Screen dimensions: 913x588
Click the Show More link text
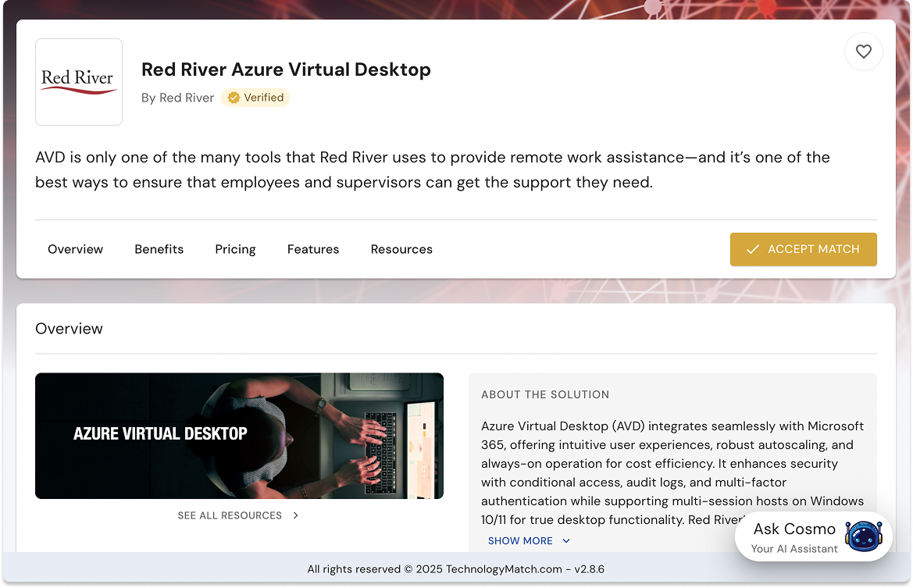(x=520, y=541)
